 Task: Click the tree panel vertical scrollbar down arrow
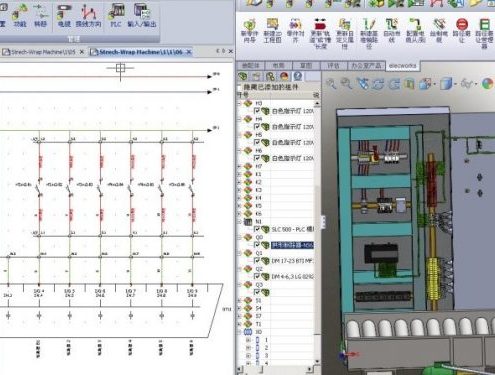[x=317, y=361]
